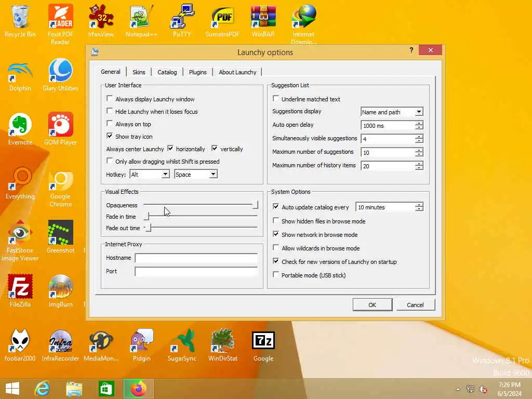Toggle the vertically centering checkbox
Screen dimensions: 532x399
[215, 149]
